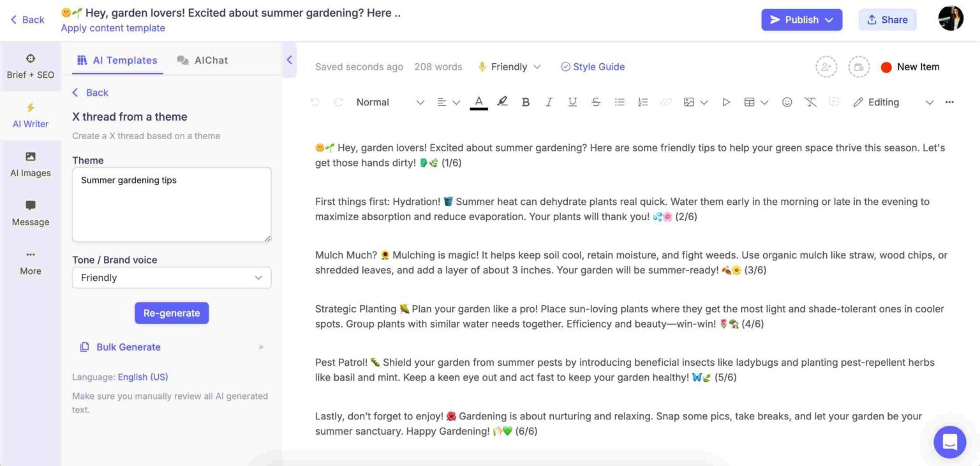Change the font color swatch
Image resolution: width=980 pixels, height=466 pixels.
[x=479, y=101]
